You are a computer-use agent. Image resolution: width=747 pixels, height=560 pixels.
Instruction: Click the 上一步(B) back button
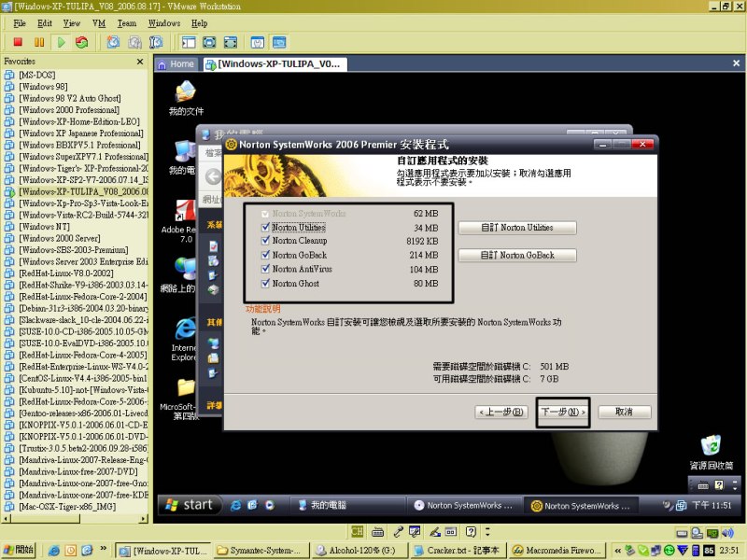501,412
